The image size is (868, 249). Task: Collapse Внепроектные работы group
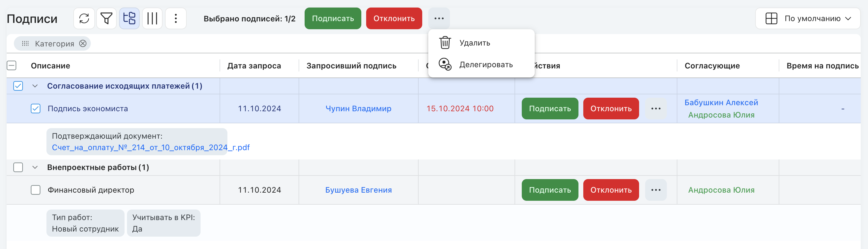pos(35,168)
